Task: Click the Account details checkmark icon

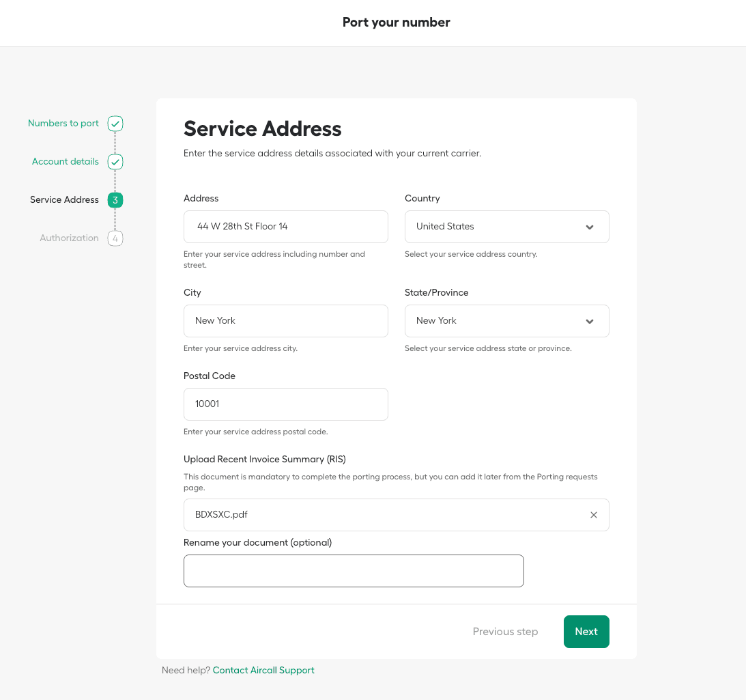Action: pos(115,162)
